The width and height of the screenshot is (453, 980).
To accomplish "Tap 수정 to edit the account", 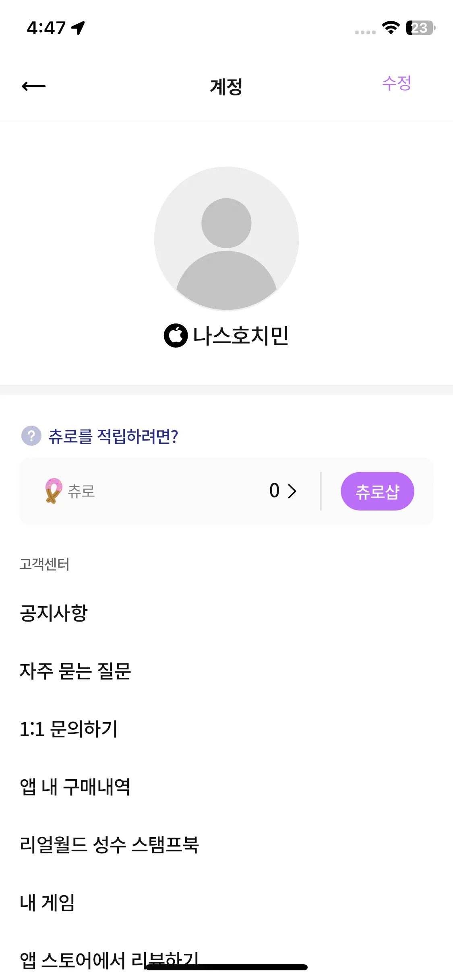I will (x=397, y=83).
